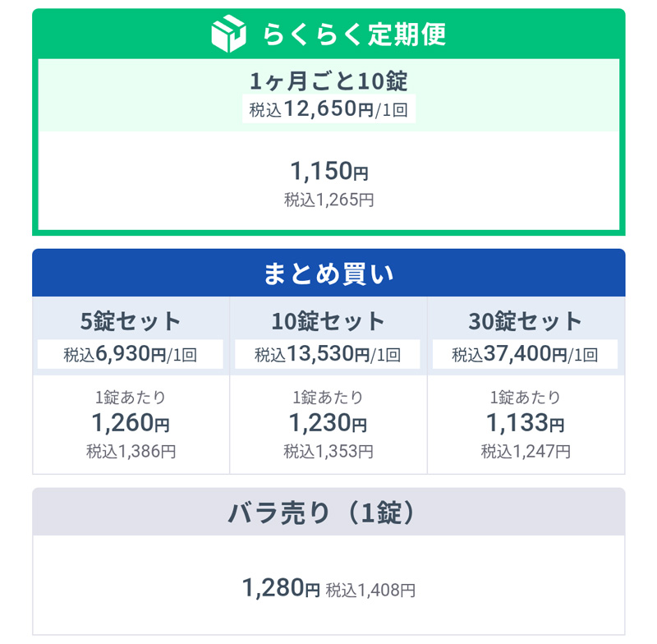The height and width of the screenshot is (644, 657).
Task: Click the 税込37,400円/1回 price box
Action: click(x=525, y=355)
